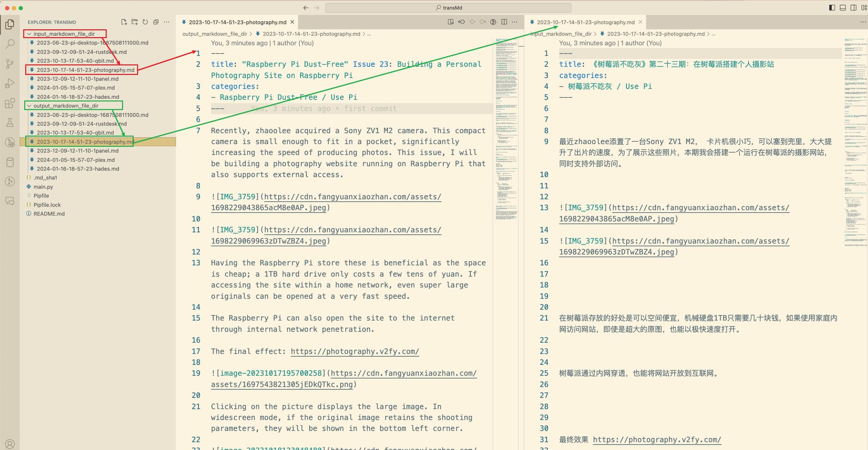
Task: Click Refresh Explorer icon
Action: pos(145,22)
